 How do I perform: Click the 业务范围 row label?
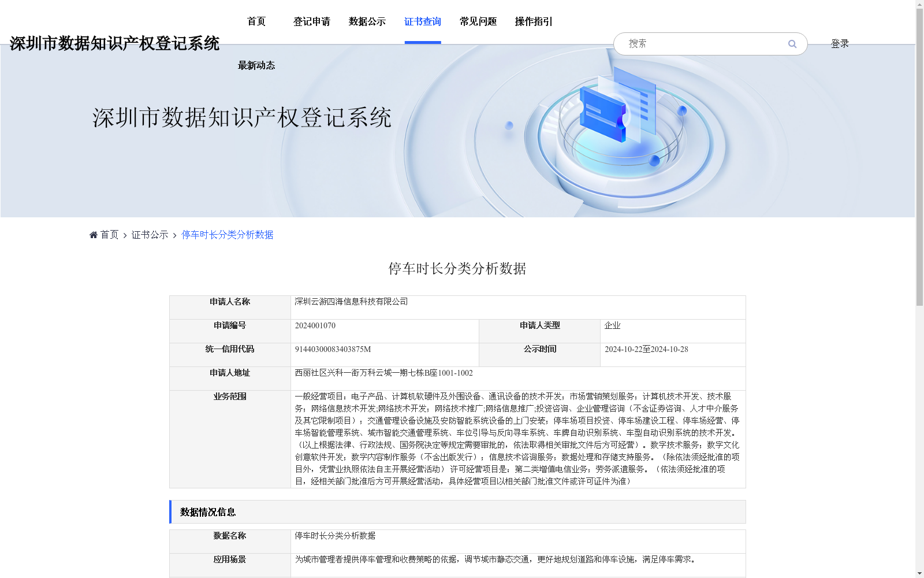pyautogui.click(x=230, y=397)
